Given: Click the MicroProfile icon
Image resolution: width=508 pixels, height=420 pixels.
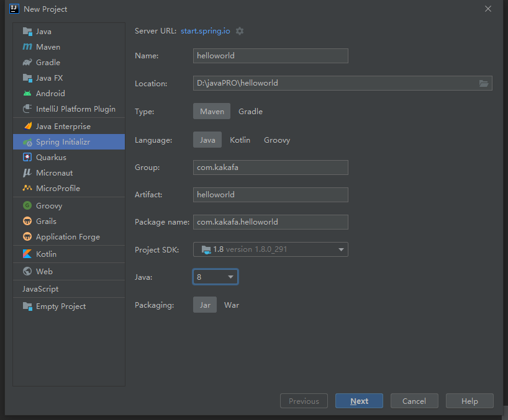Looking at the screenshot, I should (27, 188).
